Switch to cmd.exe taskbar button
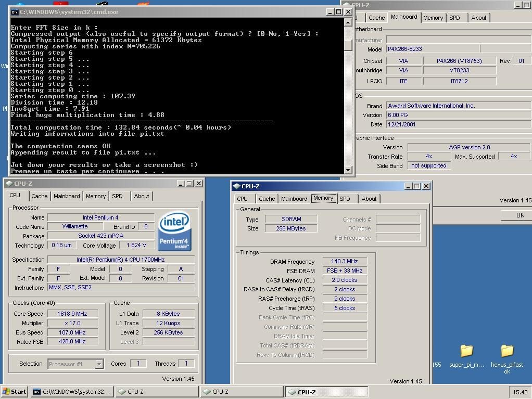The width and height of the screenshot is (532, 399). coord(72,392)
